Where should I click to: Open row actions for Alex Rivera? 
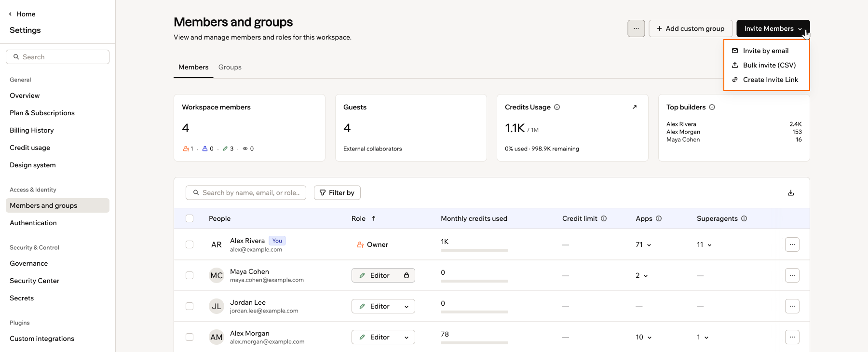792,244
